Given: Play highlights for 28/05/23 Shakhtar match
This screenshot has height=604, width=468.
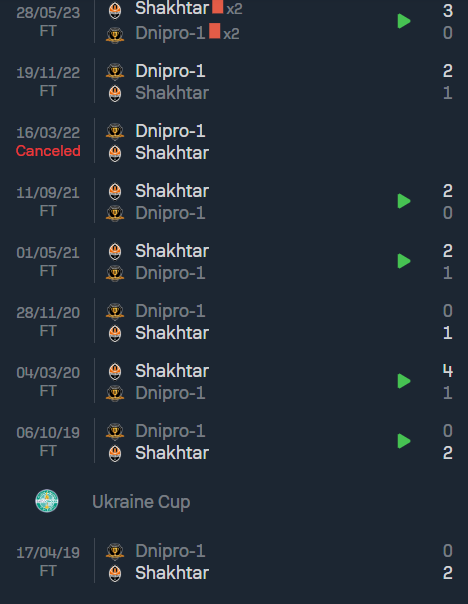Looking at the screenshot, I should pyautogui.click(x=404, y=21).
